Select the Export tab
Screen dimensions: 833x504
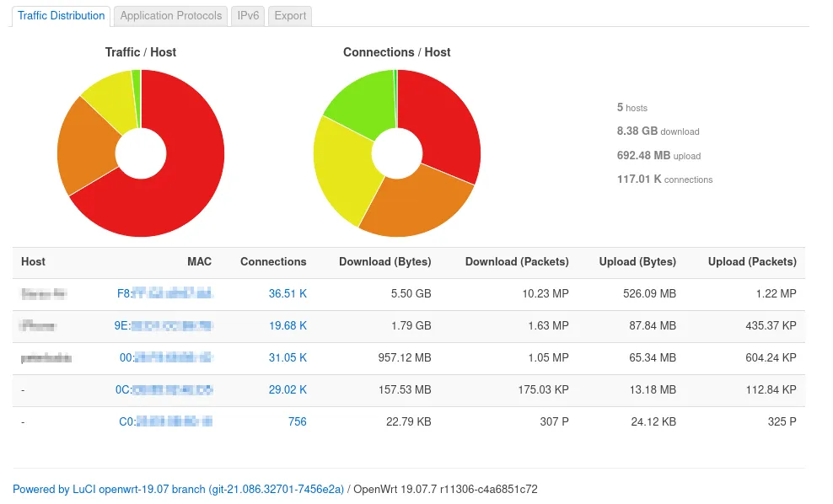pos(290,16)
